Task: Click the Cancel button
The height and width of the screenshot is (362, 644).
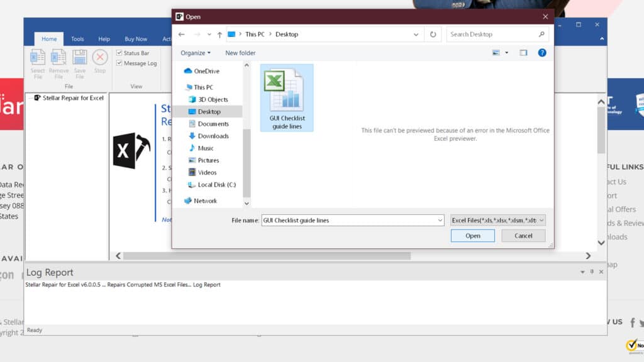Action: click(523, 236)
